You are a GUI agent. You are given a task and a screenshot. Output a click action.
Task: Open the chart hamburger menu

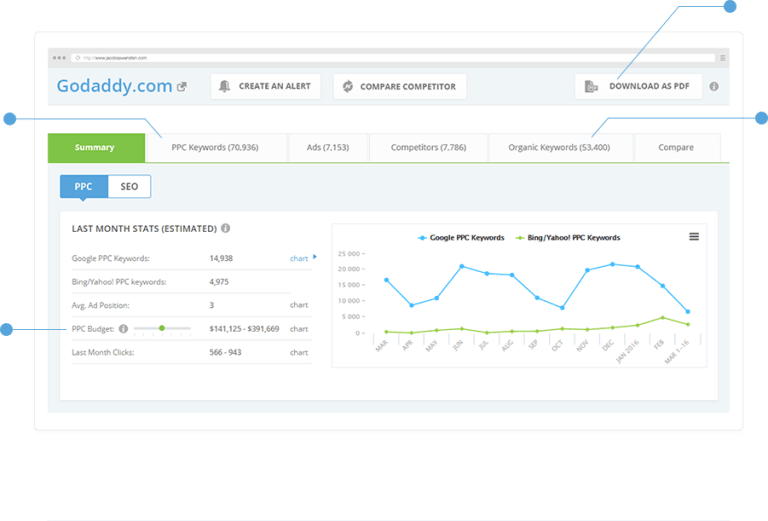point(694,237)
